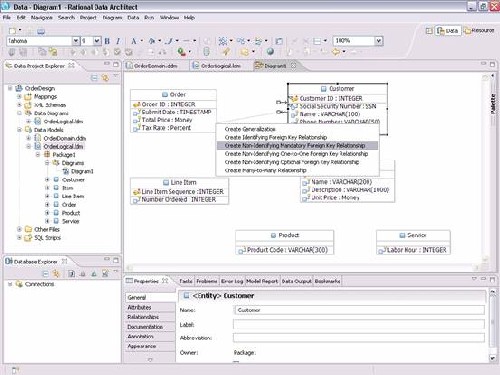This screenshot has height=375, width=500.
Task: Expand the SQL Scripts folder
Action: click(x=19, y=238)
